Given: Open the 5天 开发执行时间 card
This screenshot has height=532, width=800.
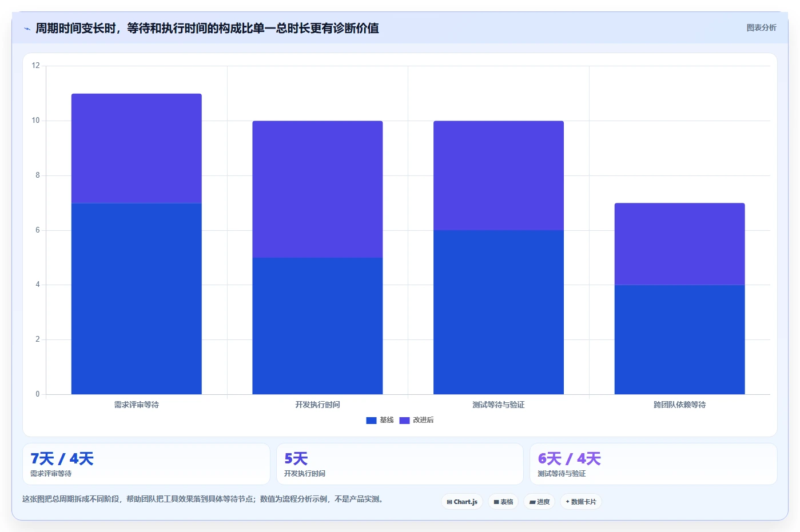Looking at the screenshot, I should tap(400, 464).
